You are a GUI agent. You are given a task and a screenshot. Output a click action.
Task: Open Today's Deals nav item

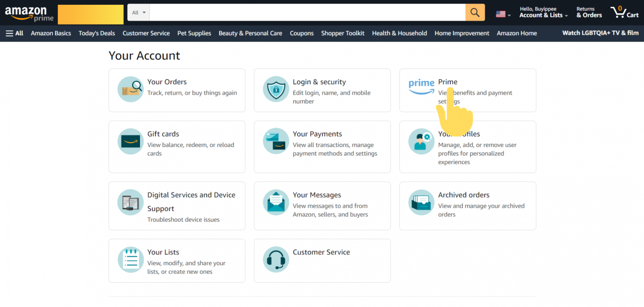[x=97, y=33]
